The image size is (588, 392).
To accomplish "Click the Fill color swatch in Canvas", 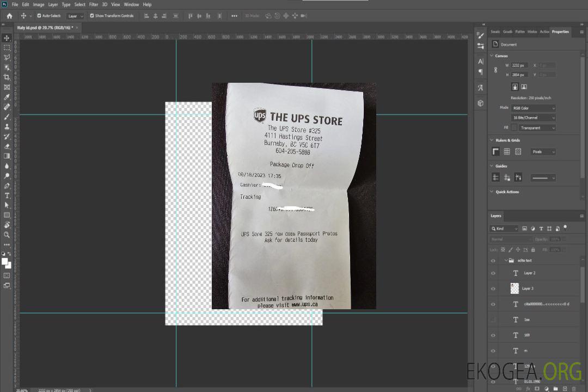I will pos(514,128).
